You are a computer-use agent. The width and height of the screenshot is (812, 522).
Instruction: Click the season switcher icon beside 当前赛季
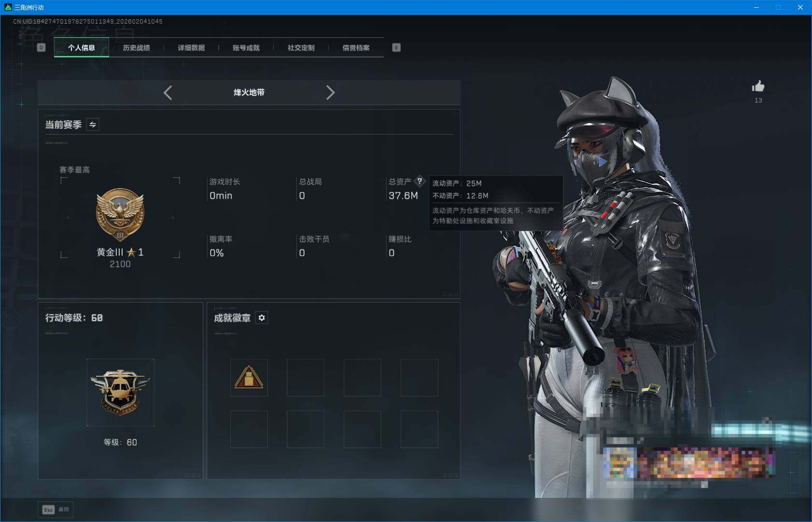pos(92,124)
